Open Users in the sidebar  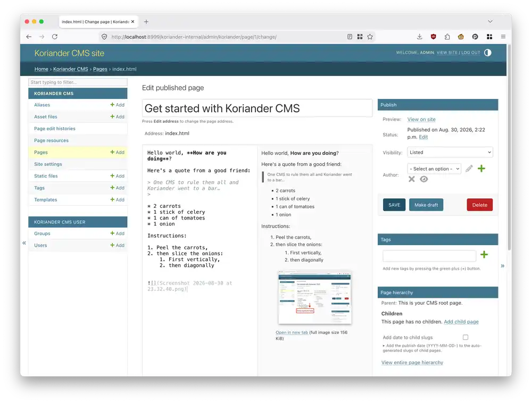(40, 246)
